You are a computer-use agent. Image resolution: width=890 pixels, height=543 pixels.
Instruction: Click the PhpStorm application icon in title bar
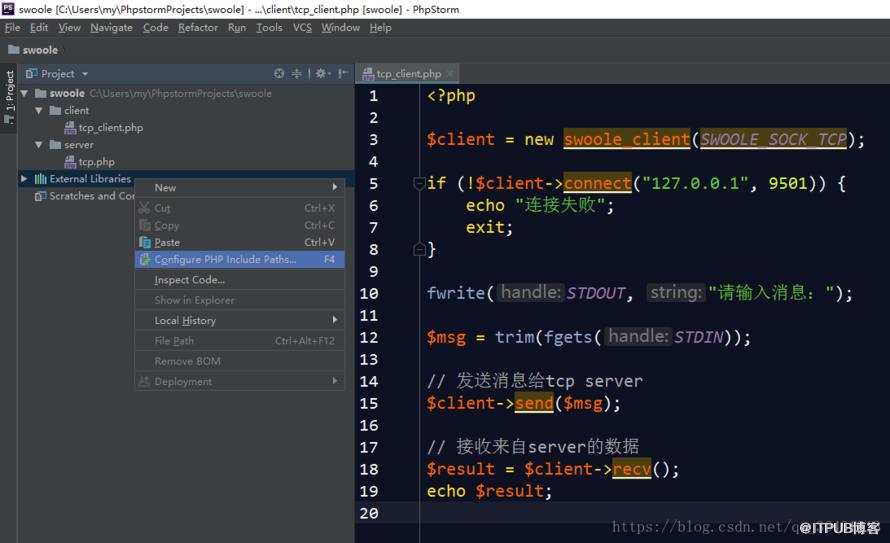point(8,9)
